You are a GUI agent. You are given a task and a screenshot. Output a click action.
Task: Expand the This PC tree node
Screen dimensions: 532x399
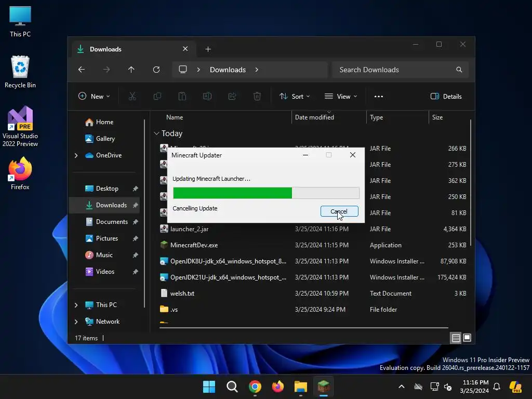[x=76, y=305]
